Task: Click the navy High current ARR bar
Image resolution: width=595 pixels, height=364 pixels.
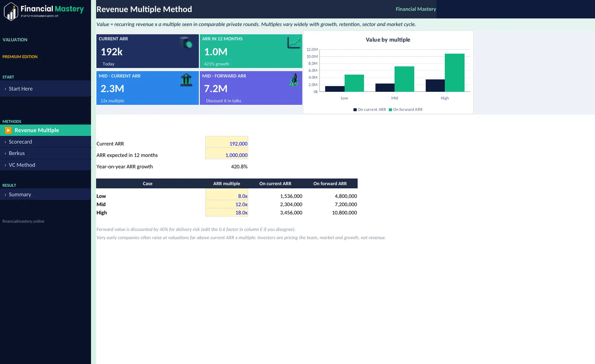Action: pos(435,85)
